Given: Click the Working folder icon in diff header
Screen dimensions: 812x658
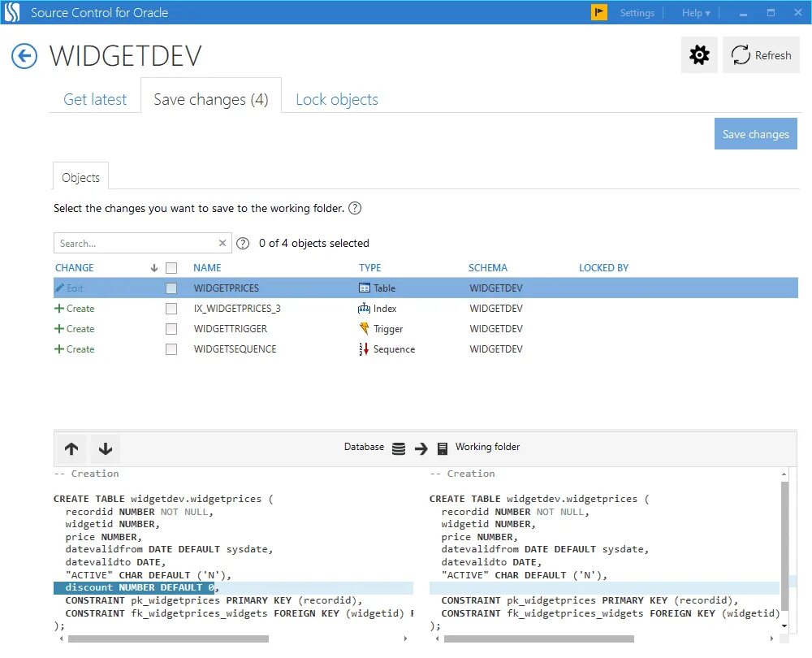Looking at the screenshot, I should 443,448.
